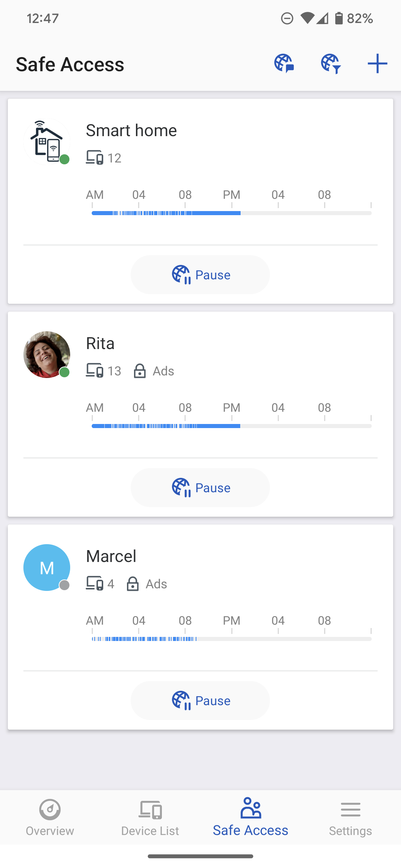Open the Marcel profile name

pyautogui.click(x=111, y=556)
